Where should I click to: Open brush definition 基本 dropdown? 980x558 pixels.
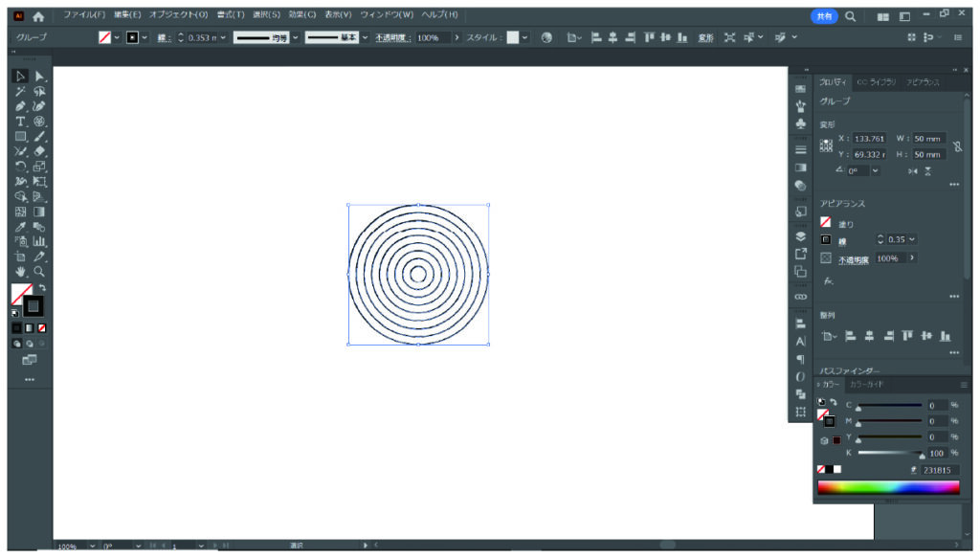(x=365, y=38)
